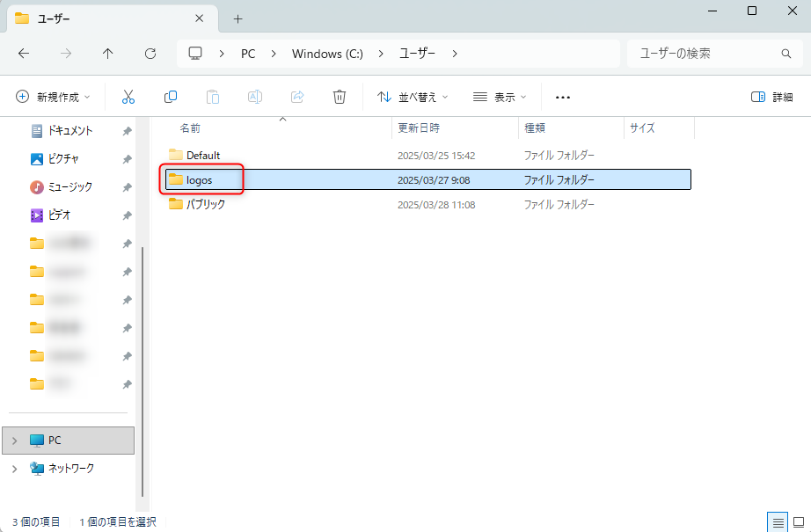
Task: Open the 新規作成 dropdown
Action: (54, 97)
